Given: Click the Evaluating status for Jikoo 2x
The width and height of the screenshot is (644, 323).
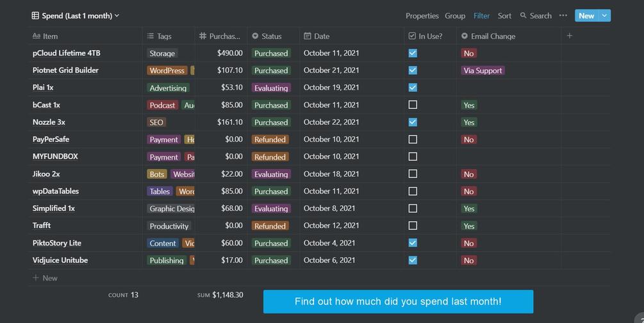Looking at the screenshot, I should click(271, 174).
